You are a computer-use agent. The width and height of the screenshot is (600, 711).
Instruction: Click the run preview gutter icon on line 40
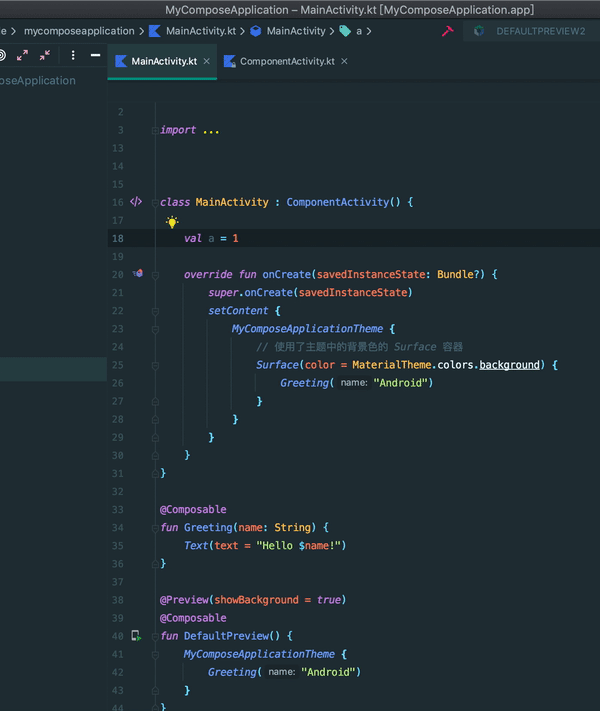click(136, 636)
